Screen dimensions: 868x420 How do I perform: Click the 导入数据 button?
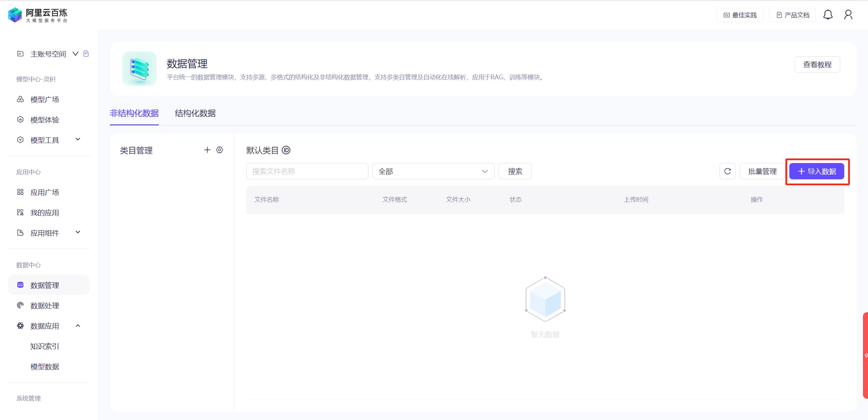click(x=816, y=171)
